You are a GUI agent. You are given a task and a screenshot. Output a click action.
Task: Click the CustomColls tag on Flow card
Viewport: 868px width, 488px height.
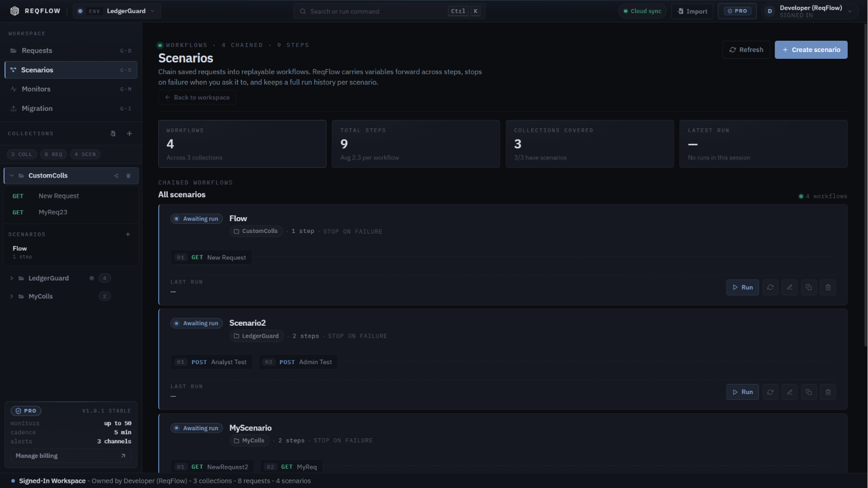(256, 231)
